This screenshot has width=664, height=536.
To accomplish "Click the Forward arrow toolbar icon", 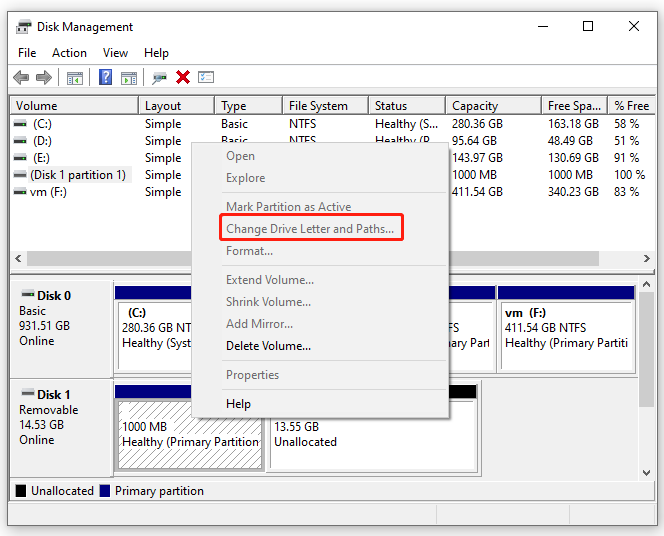I will (43, 78).
